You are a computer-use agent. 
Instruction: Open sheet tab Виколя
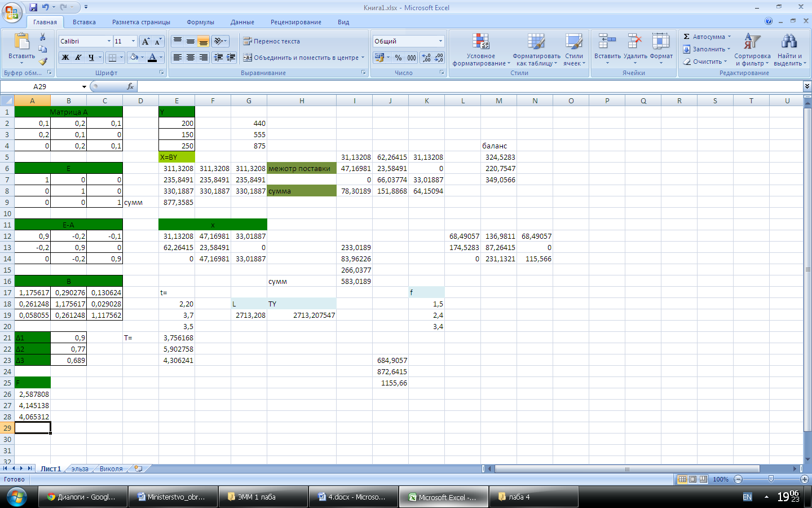[111, 468]
